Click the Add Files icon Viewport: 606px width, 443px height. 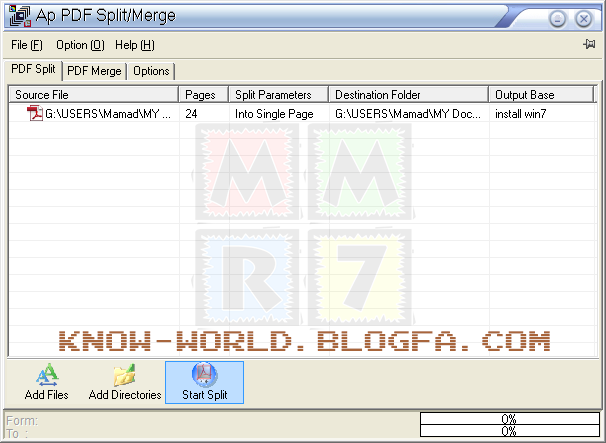coord(45,375)
